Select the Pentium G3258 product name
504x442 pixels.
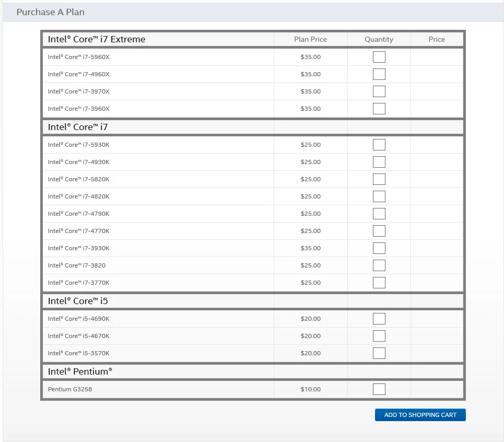pyautogui.click(x=70, y=389)
